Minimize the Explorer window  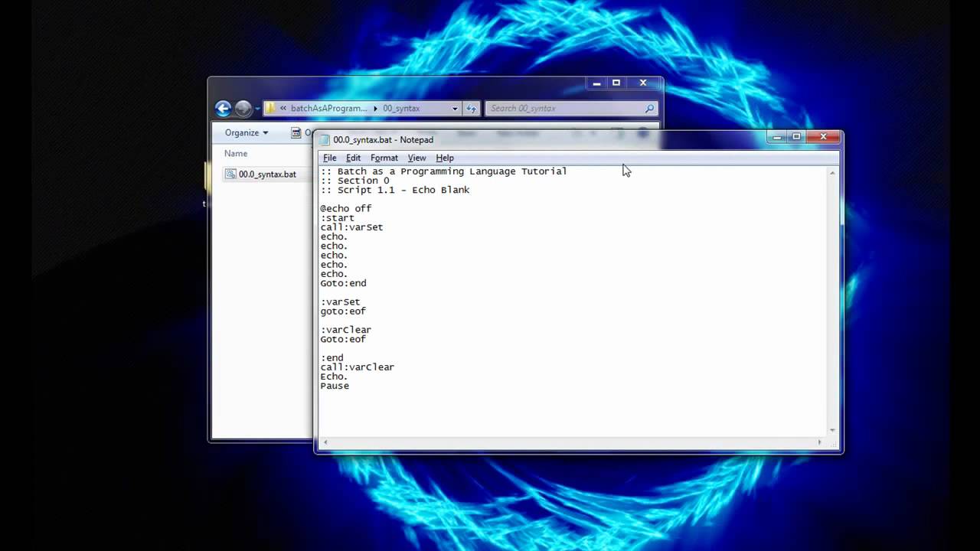[597, 83]
